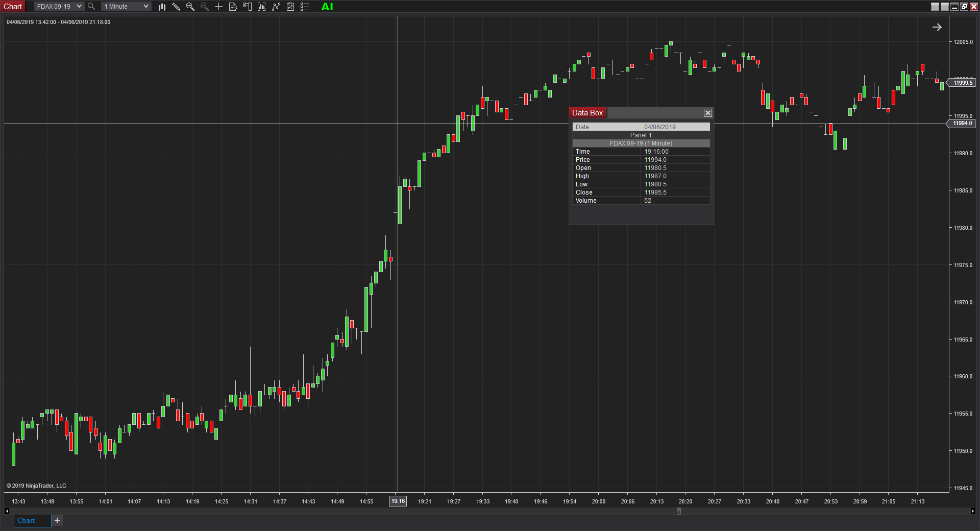The width and height of the screenshot is (980, 531).
Task: Enable the crosshair cursor tool
Action: coord(218,7)
